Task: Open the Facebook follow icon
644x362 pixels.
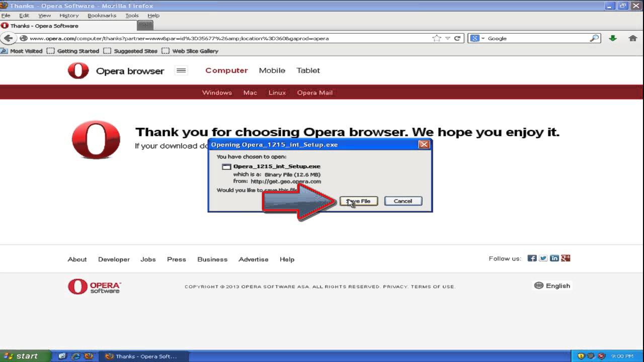Action: [x=532, y=258]
